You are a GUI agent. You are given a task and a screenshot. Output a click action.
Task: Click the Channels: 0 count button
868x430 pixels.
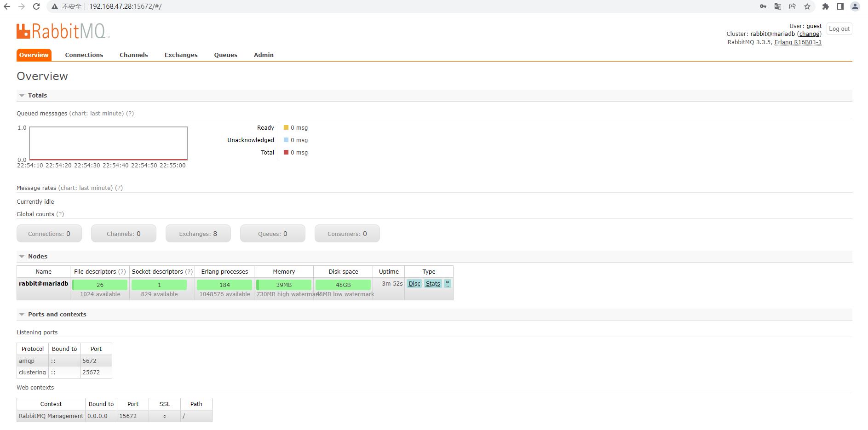[124, 234]
